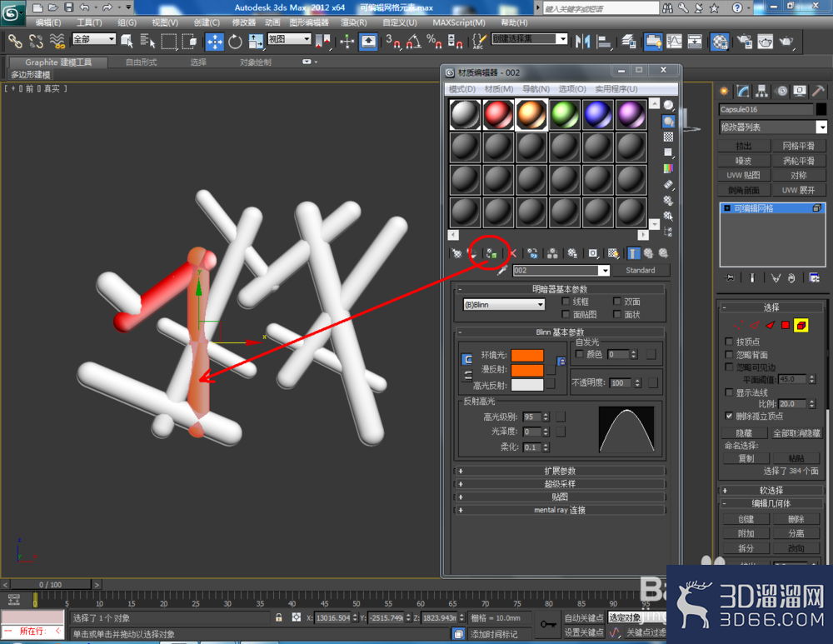833x644 pixels.
Task: Click the 高光反射 white color swatch
Action: pos(527,385)
